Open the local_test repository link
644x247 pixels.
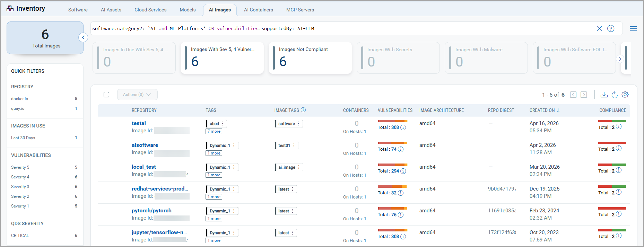[x=144, y=167]
